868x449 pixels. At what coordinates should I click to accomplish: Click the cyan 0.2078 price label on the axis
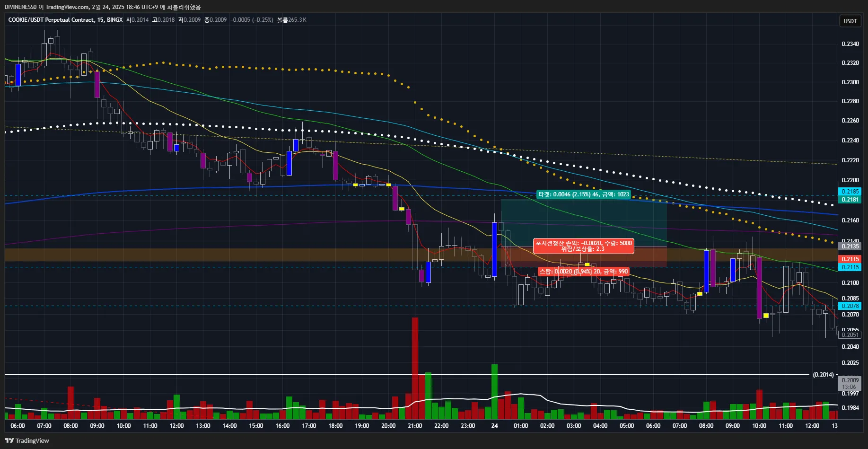tap(850, 306)
